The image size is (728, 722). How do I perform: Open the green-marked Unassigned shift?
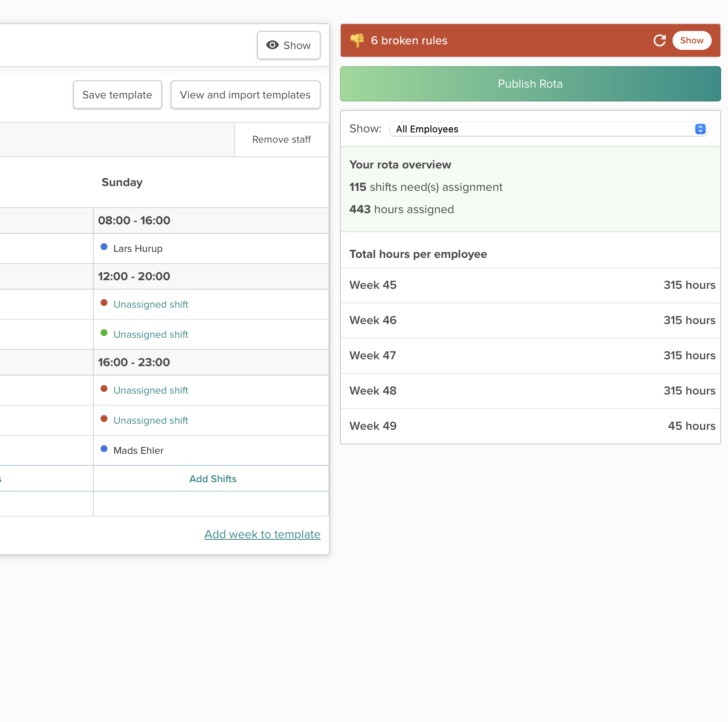[x=150, y=334]
